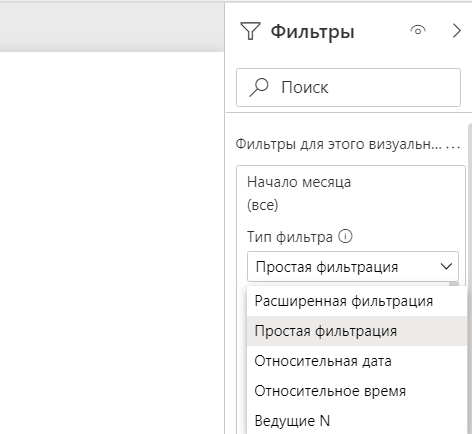Open the ellipsis menu for visual filters

453,146
